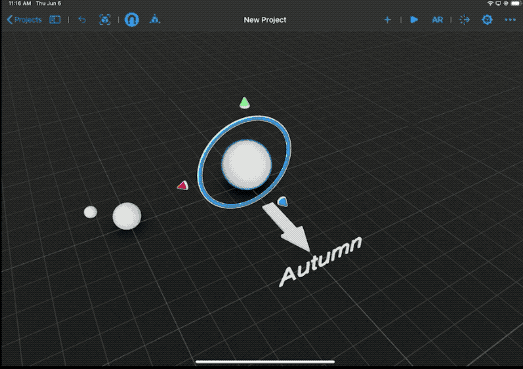This screenshot has height=369, width=523.
Task: Toggle the magnet snapping tool
Action: coord(132,20)
